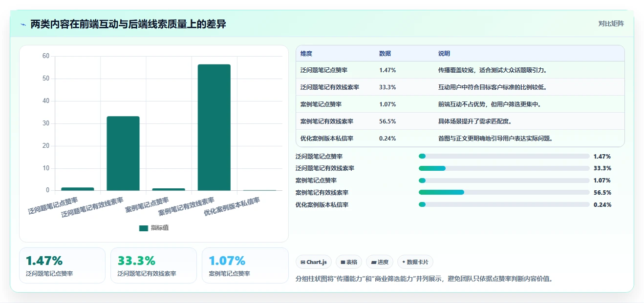
Task: Select table row 案例笔记有效线索率
Action: pyautogui.click(x=460, y=121)
